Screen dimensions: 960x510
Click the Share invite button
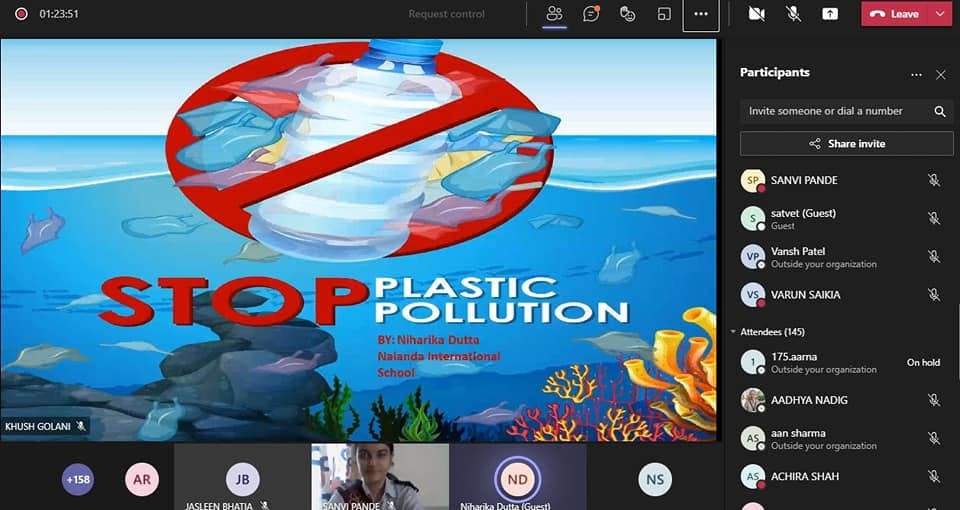pyautogui.click(x=846, y=144)
